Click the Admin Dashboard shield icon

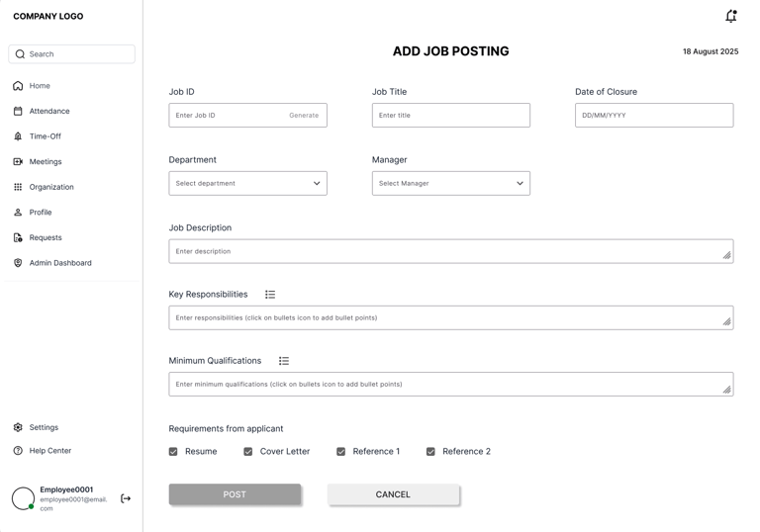point(18,263)
